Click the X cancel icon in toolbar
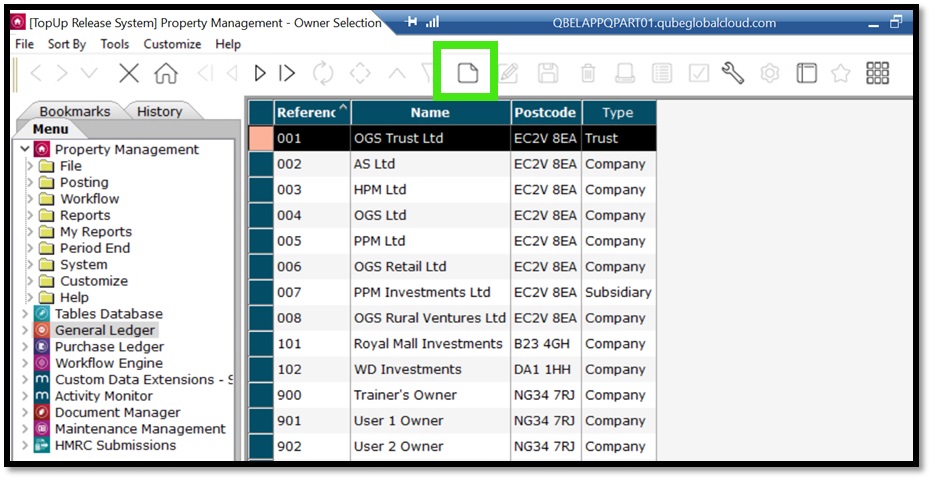 [x=129, y=73]
